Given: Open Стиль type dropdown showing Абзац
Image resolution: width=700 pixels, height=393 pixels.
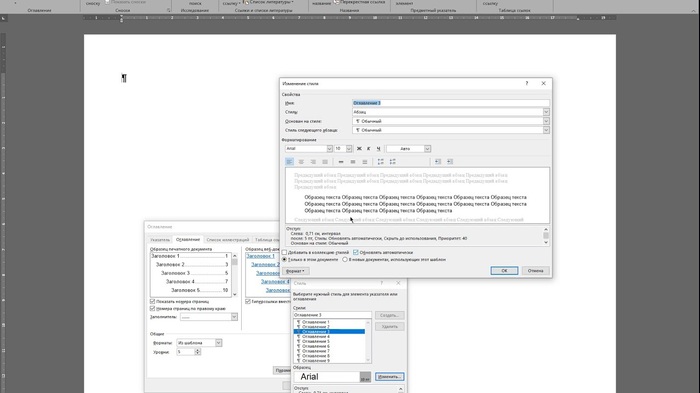Looking at the screenshot, I should (x=546, y=112).
